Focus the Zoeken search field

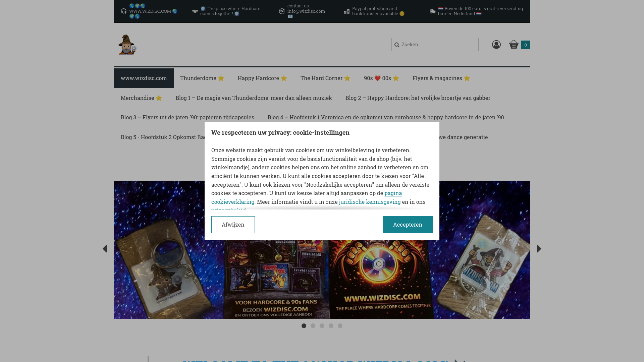point(435,45)
